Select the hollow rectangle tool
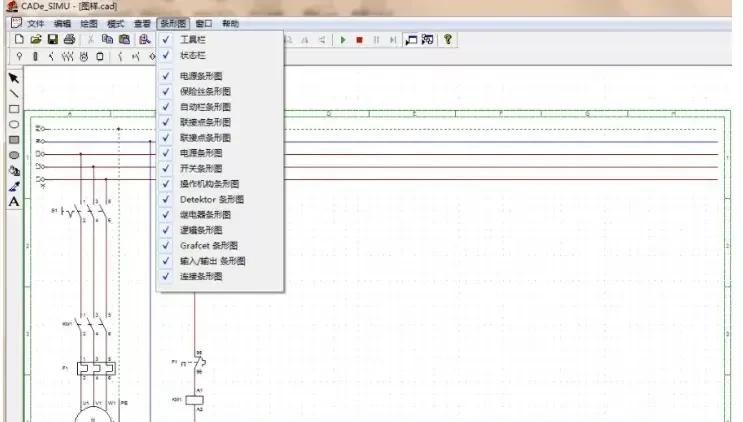This screenshot has width=743, height=422. pyautogui.click(x=14, y=109)
